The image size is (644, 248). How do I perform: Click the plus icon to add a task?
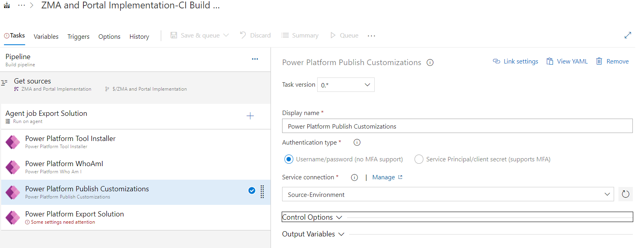coord(250,116)
